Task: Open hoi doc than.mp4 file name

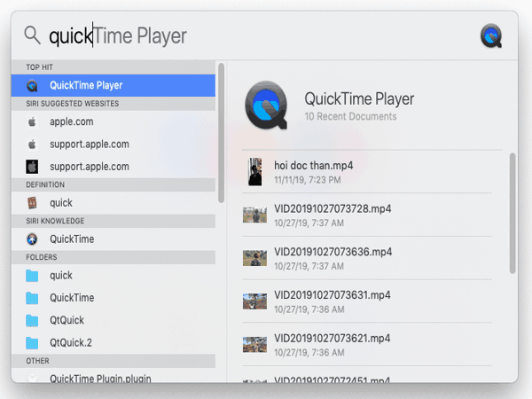Action: coord(314,166)
